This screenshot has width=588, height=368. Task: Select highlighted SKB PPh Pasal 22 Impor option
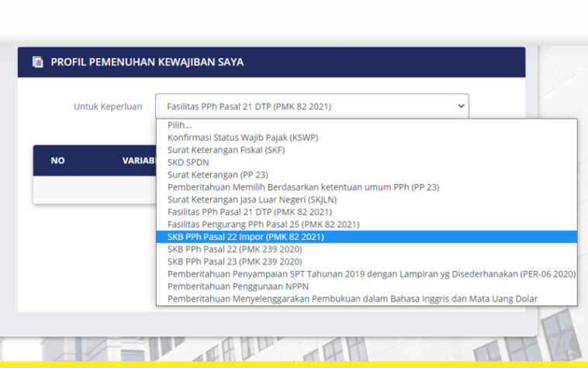pos(367,237)
